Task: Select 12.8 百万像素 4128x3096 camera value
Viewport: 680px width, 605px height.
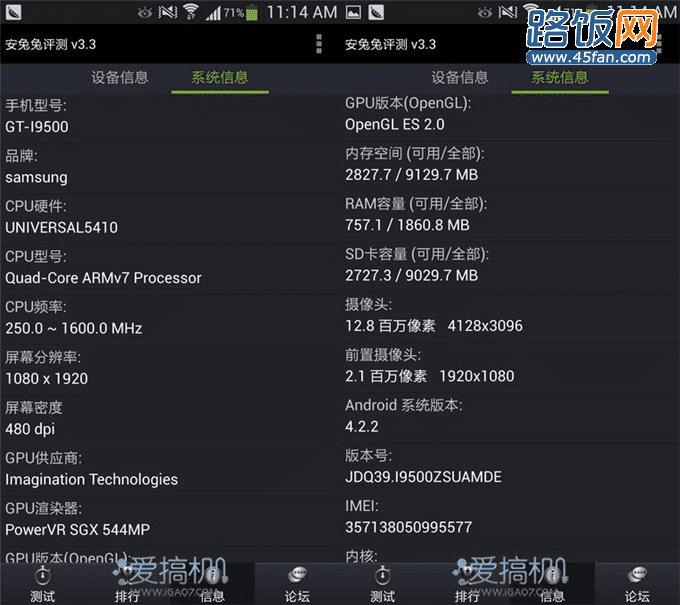Action: coord(434,326)
